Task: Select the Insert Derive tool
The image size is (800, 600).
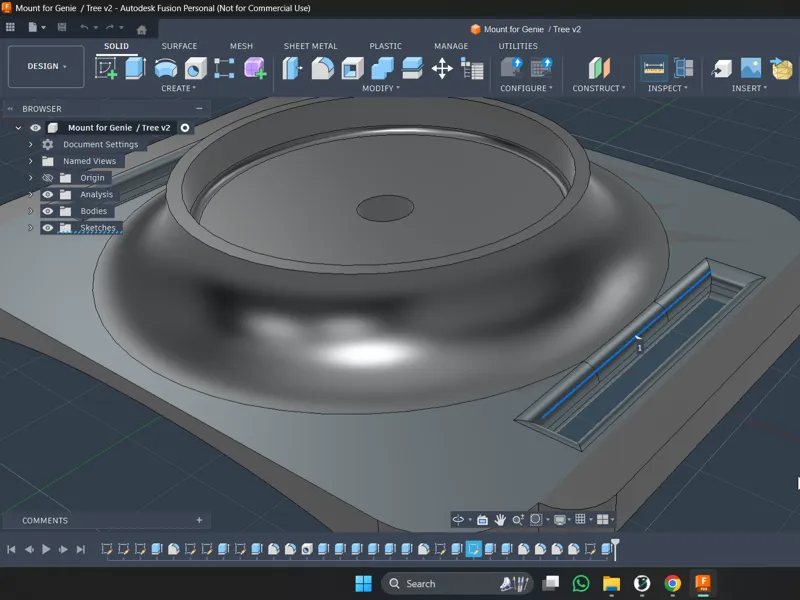Action: pos(721,68)
